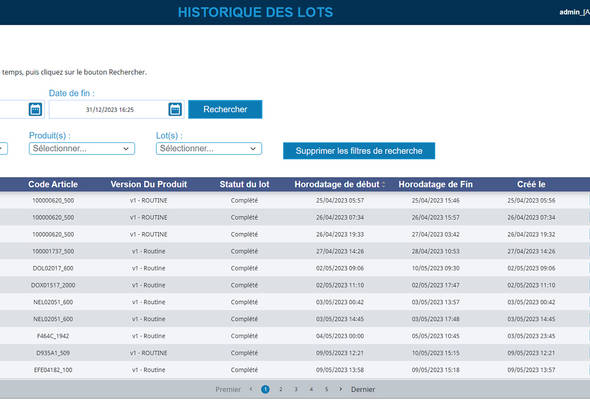This screenshot has height=408, width=590.
Task: Sort by Statut du lot column header
Action: [245, 184]
